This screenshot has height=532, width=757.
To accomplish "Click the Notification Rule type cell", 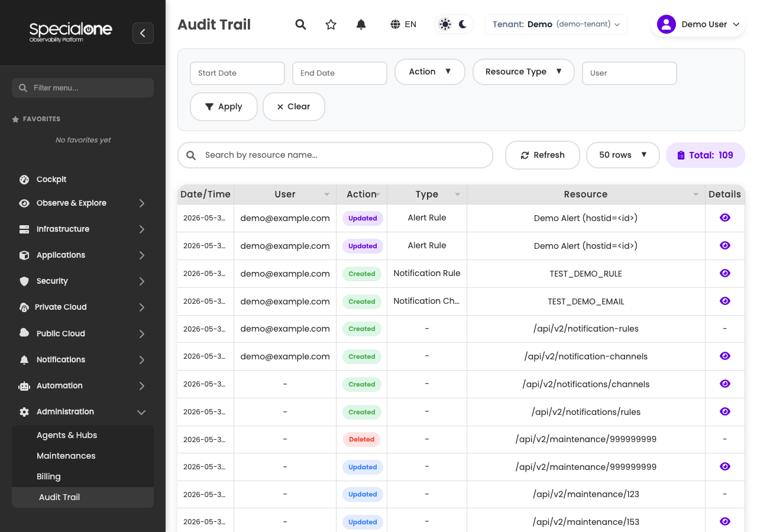I will click(427, 273).
